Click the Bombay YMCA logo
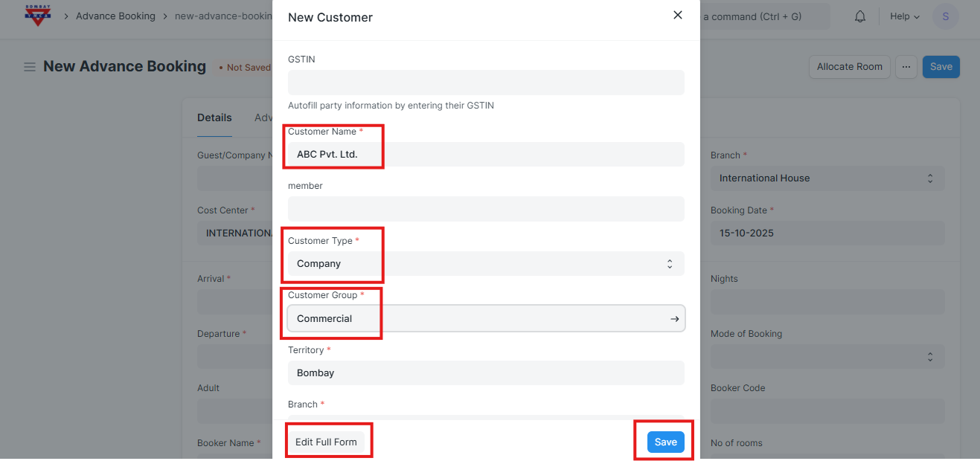This screenshot has width=980, height=461. pos(37,16)
